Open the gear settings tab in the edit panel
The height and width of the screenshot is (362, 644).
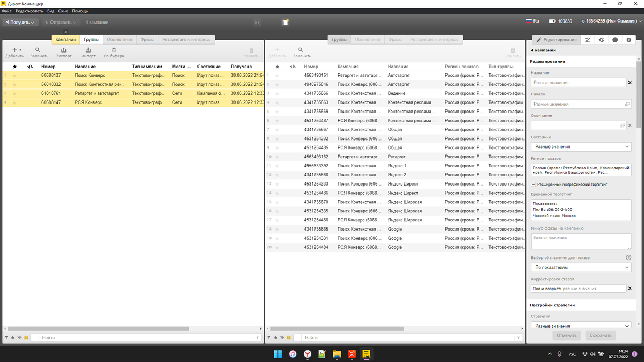tap(601, 40)
